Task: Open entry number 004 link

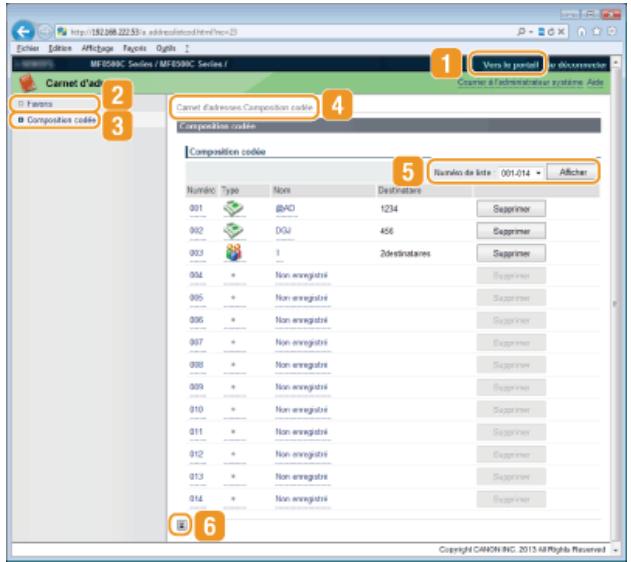Action: (196, 275)
